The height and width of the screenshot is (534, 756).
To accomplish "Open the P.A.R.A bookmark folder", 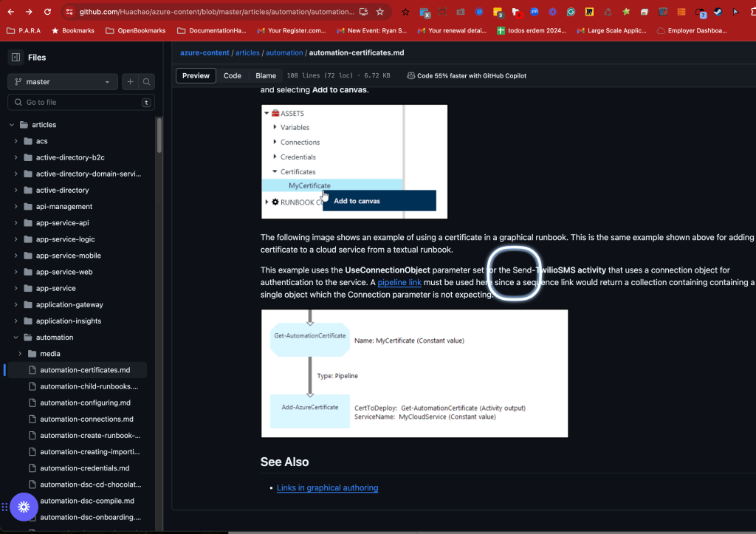I will coord(24,30).
